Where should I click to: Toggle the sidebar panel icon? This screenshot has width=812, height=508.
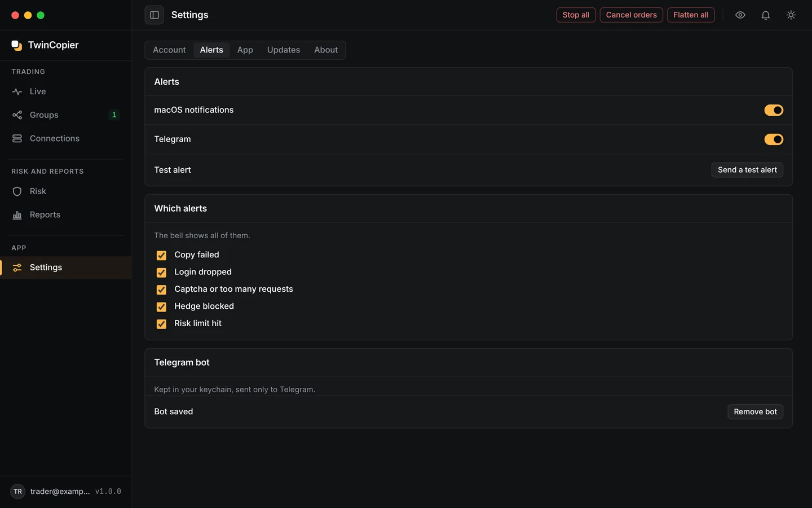pos(154,15)
